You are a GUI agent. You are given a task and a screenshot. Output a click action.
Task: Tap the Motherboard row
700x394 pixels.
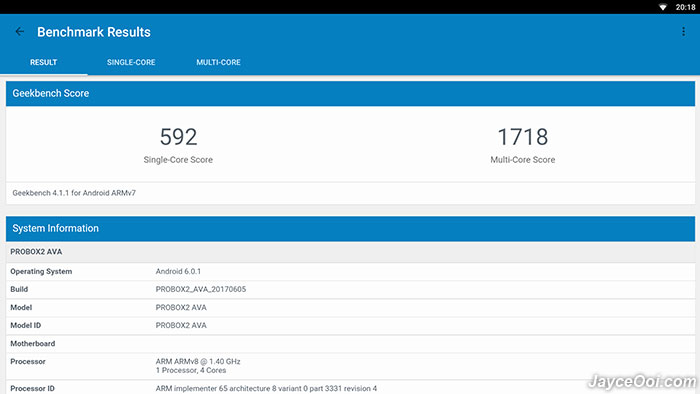[350, 344]
